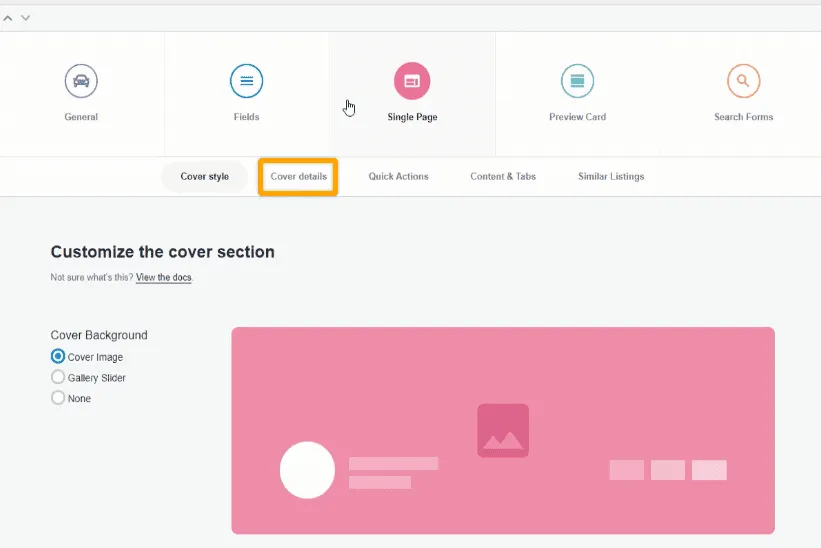Open the Preview Card icon
The height and width of the screenshot is (548, 821).
coord(577,81)
